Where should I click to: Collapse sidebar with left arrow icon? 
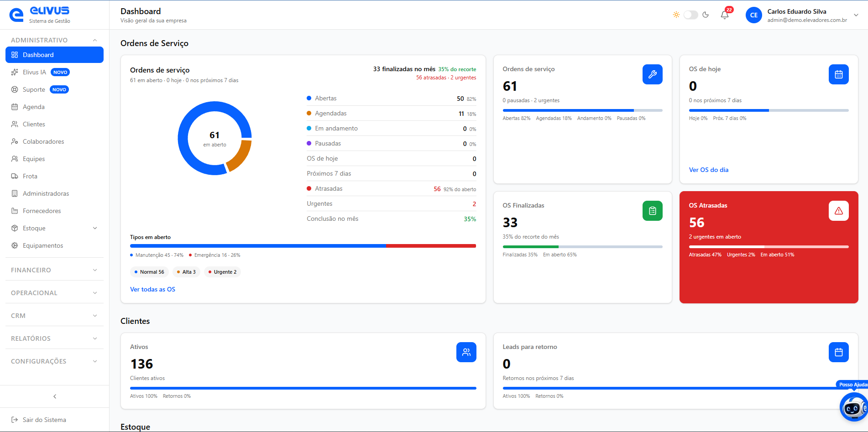(x=55, y=396)
